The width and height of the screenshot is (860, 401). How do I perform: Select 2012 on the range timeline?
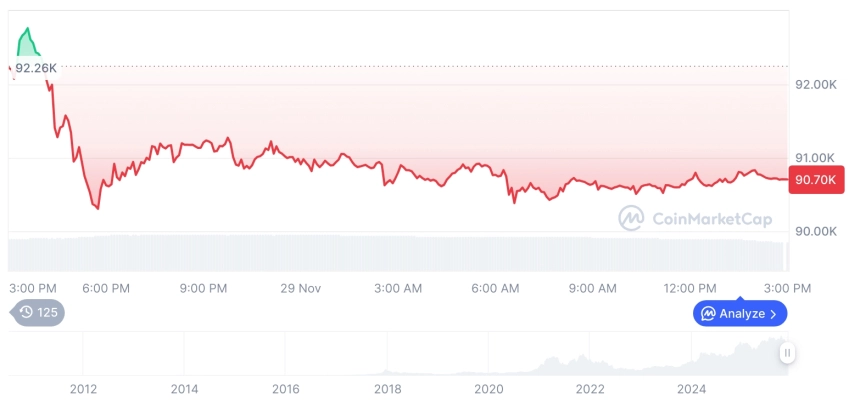point(83,389)
